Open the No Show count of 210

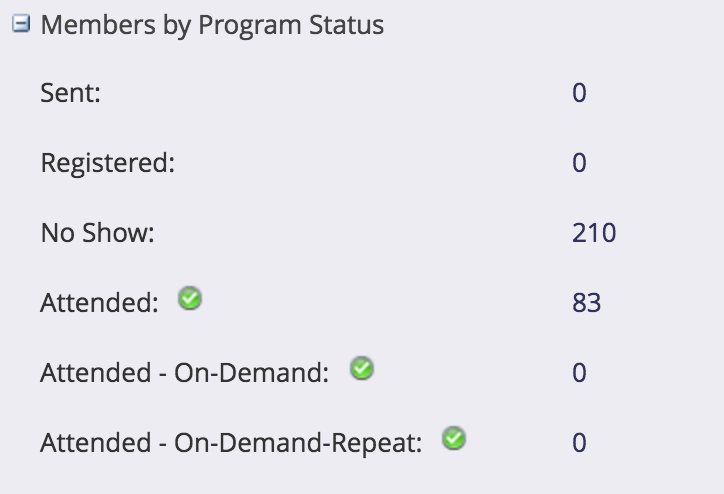click(594, 233)
